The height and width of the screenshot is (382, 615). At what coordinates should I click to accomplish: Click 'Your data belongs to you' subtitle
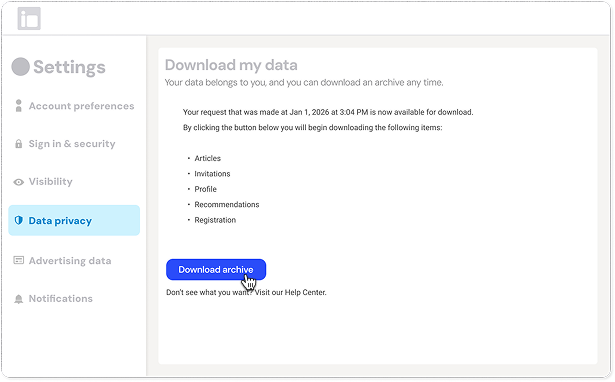(x=304, y=83)
